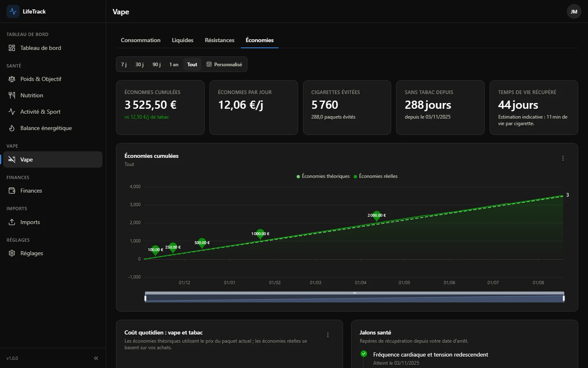The width and height of the screenshot is (588, 368).
Task: Click the 288,0 paquets évités text
Action: point(333,117)
